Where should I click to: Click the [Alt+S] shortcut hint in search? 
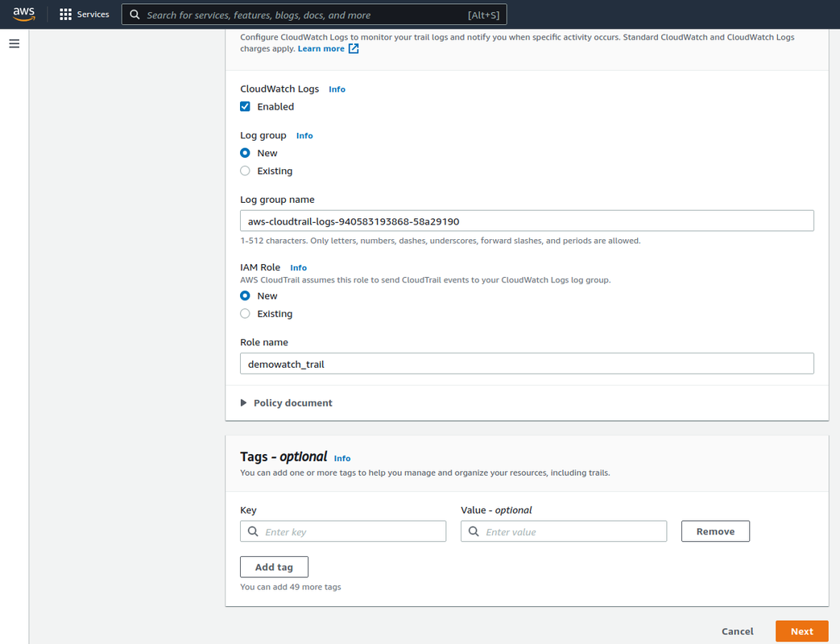(483, 15)
